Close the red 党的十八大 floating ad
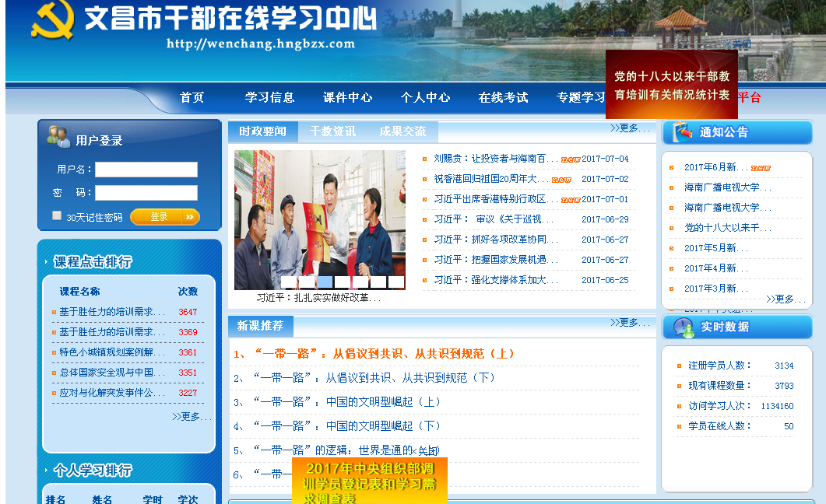Image resolution: width=826 pixels, height=504 pixels. coord(736,44)
